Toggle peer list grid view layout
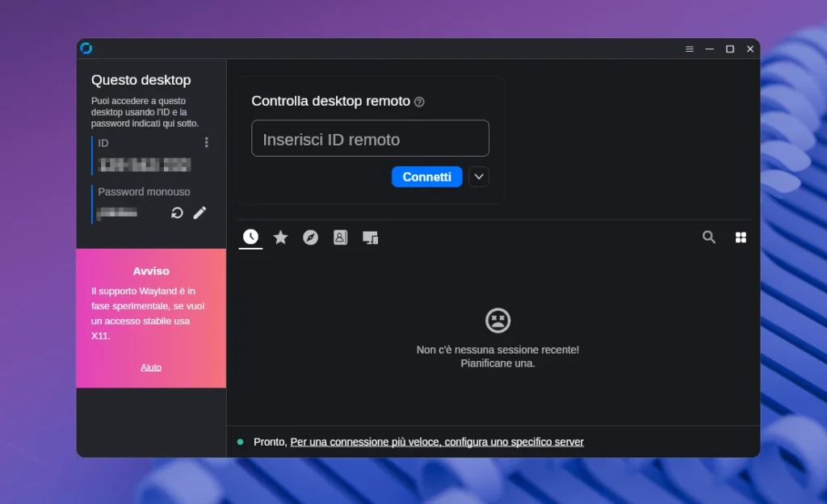 tap(741, 237)
